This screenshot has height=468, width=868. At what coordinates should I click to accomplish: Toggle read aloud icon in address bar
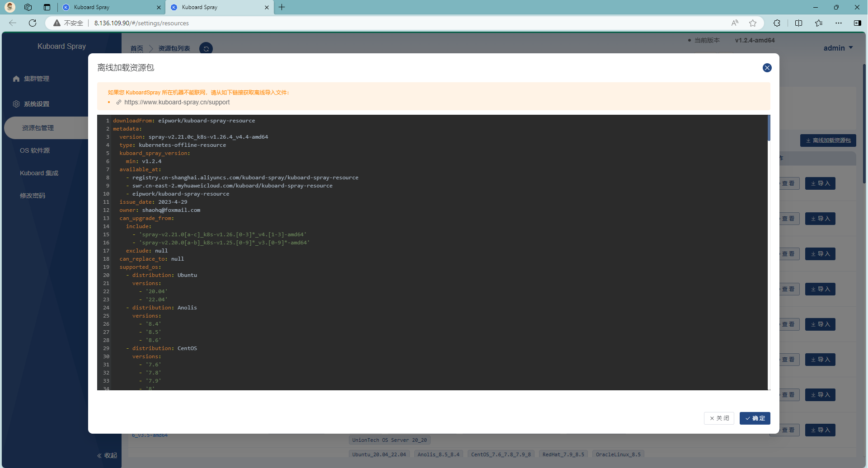[x=735, y=23]
